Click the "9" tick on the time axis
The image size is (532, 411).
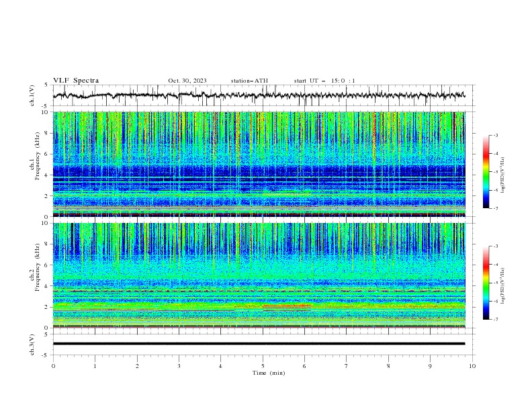point(430,366)
